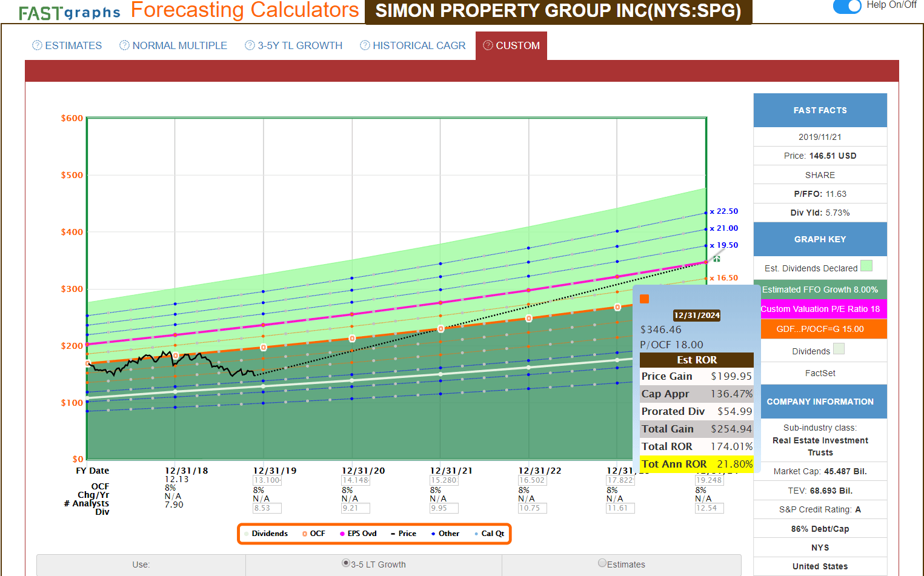Click the green home marker at chart end
The image size is (924, 576).
[x=717, y=259]
